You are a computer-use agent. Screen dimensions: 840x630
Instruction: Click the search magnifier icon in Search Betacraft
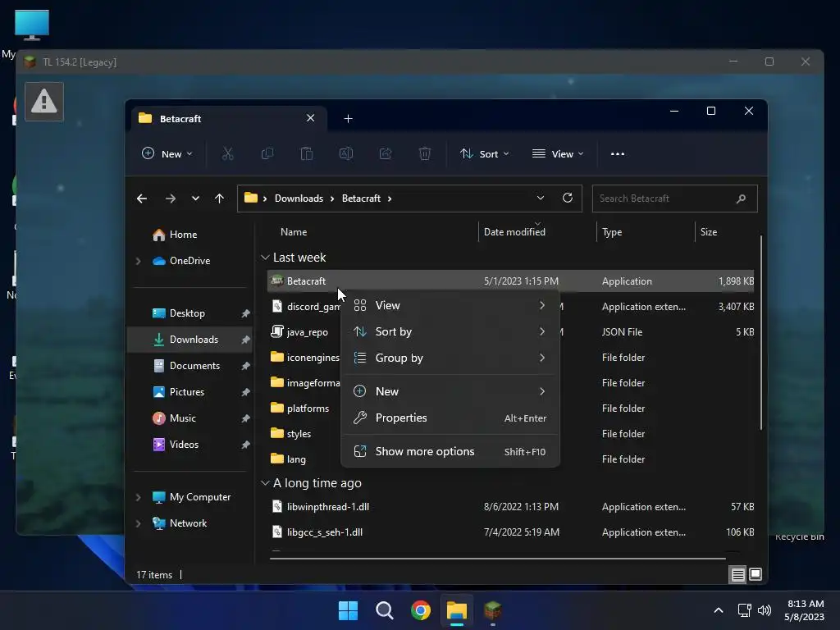pyautogui.click(x=741, y=199)
